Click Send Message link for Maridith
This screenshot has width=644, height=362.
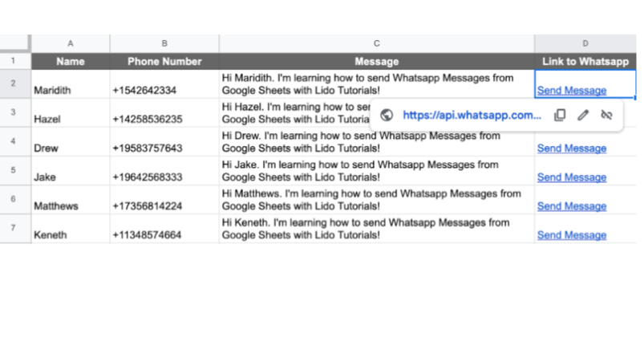(x=571, y=91)
